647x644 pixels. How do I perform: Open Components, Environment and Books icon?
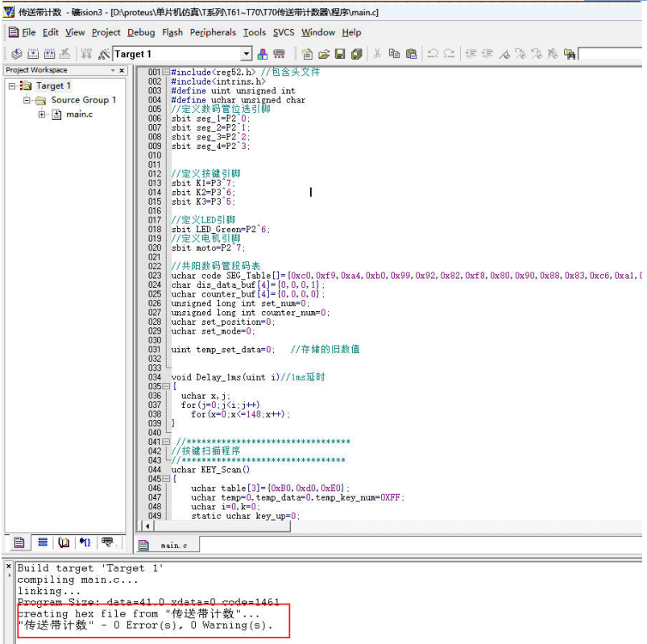click(x=263, y=54)
